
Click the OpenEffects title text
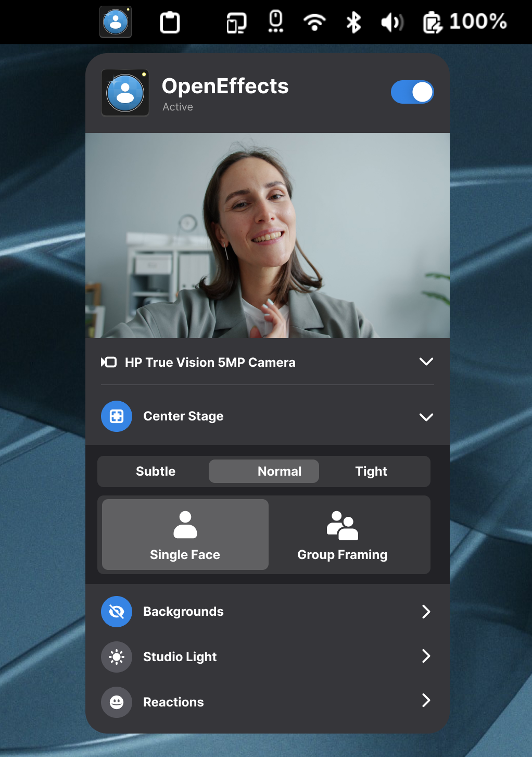coord(225,86)
